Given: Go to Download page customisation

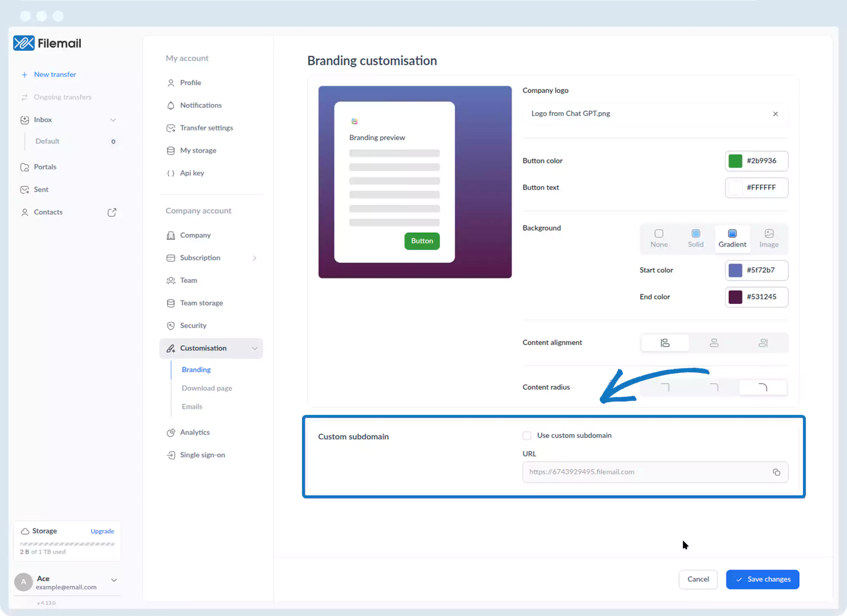Looking at the screenshot, I should coord(207,388).
